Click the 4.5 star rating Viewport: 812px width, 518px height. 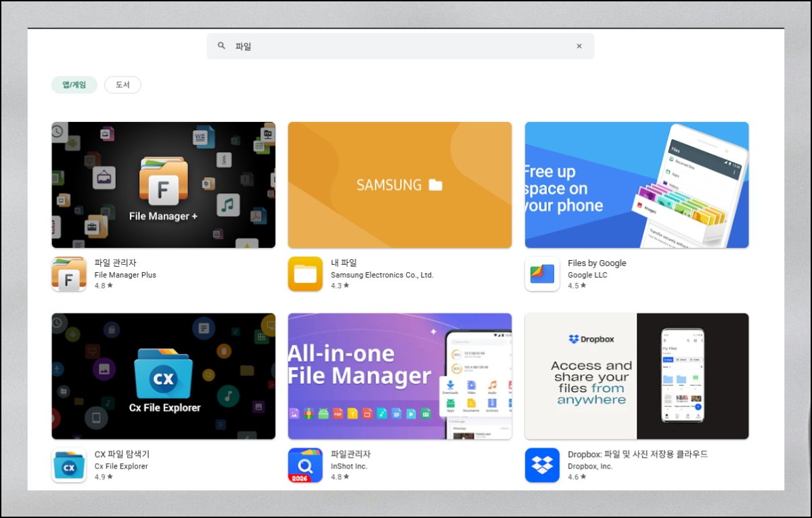(577, 286)
